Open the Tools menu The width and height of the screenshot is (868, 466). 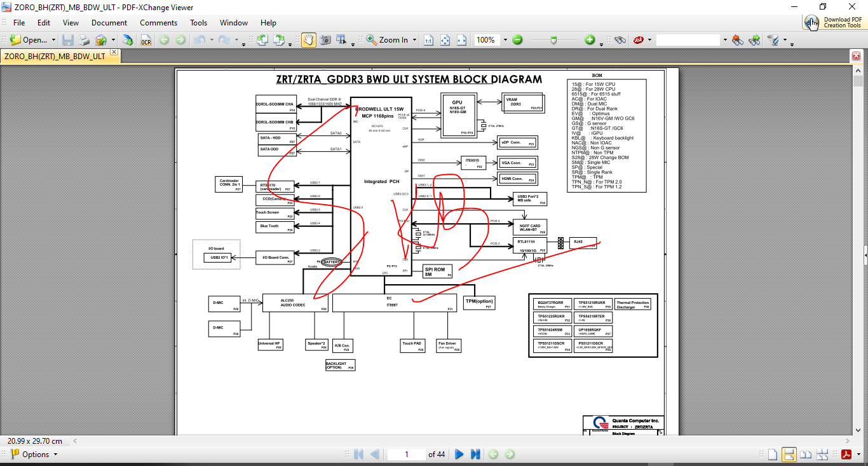(x=198, y=22)
